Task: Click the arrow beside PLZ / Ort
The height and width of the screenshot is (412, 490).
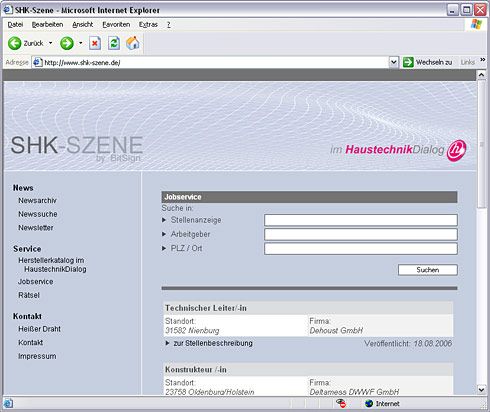Action: (x=164, y=248)
